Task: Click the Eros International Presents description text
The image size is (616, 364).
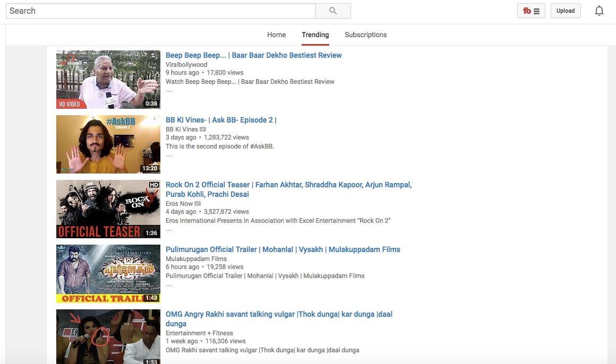Action: pos(278,221)
